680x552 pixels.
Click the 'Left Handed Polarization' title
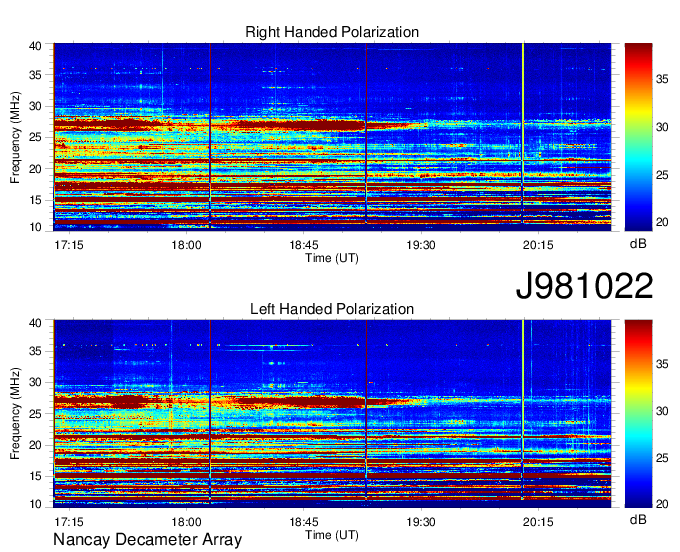(x=332, y=309)
